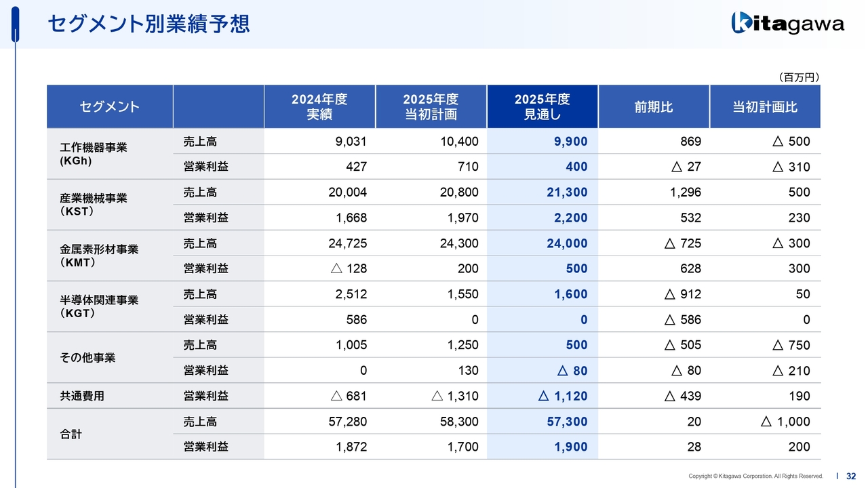The height and width of the screenshot is (488, 868).
Task: Click the 工作機器事業 (KGh) segment label
Action: click(93, 154)
